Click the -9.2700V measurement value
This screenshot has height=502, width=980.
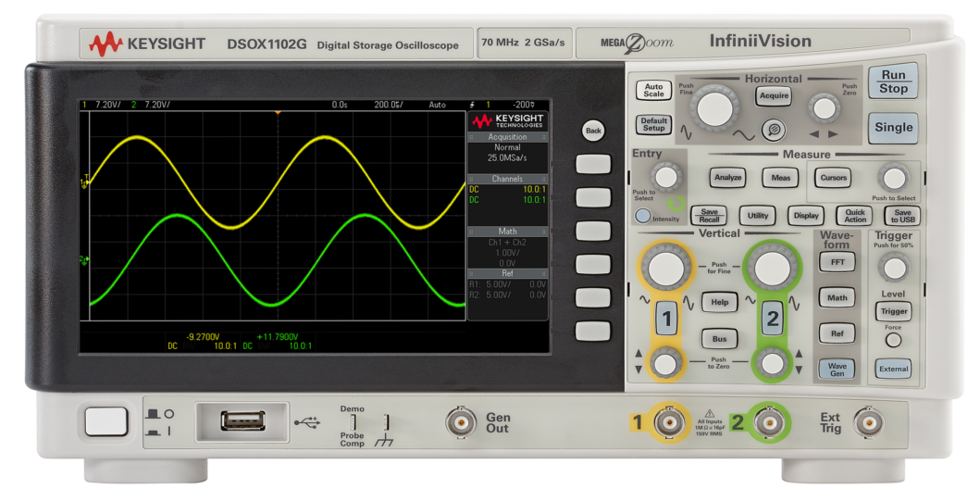tap(203, 336)
